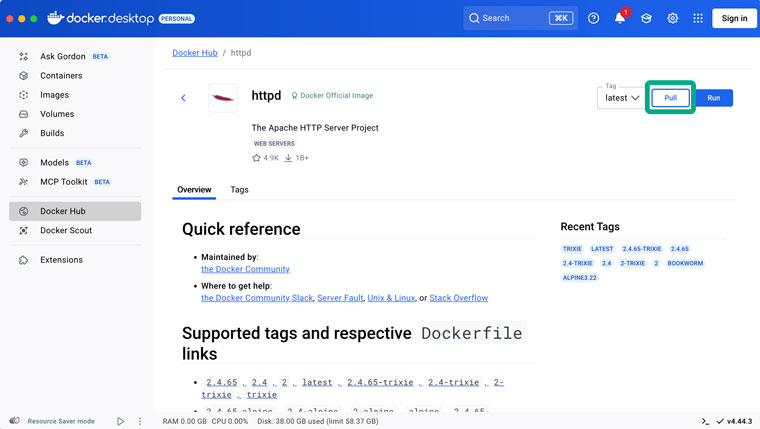This screenshot has height=429, width=760.
Task: Click the Models sidebar icon
Action: click(x=23, y=162)
